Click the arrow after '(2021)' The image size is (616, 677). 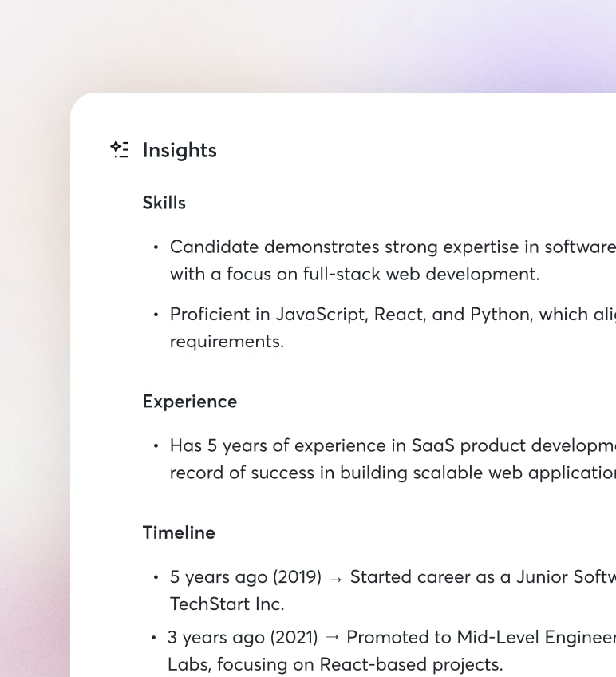point(332,638)
